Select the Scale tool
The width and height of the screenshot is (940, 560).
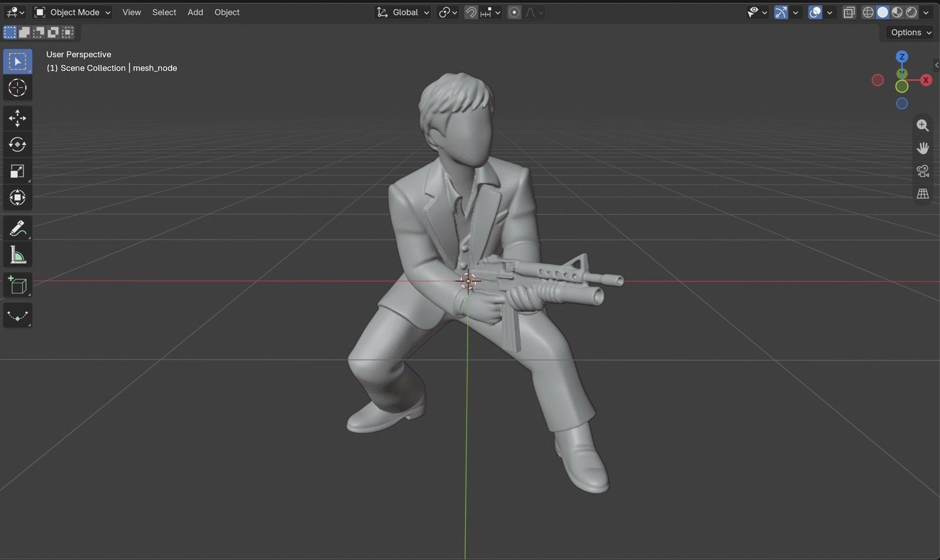click(x=18, y=171)
